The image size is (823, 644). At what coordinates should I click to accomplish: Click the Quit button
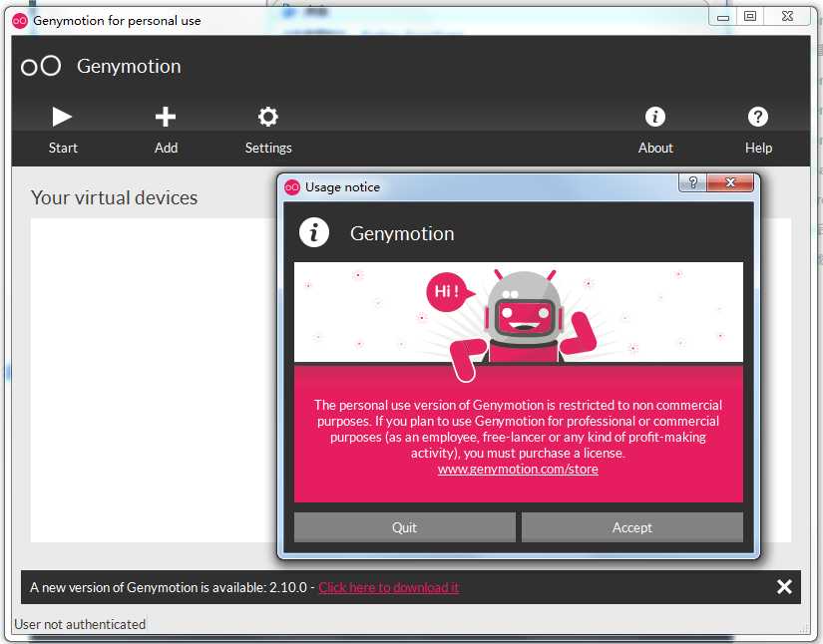(x=405, y=527)
